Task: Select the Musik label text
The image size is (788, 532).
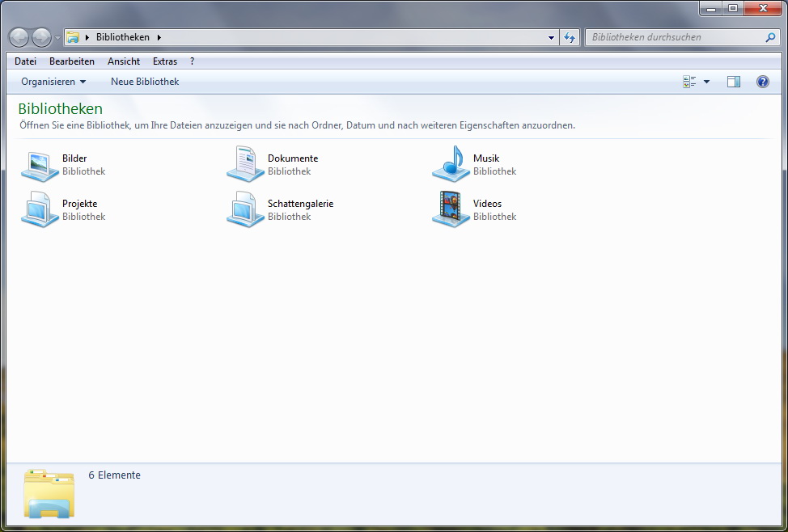Action: [486, 158]
